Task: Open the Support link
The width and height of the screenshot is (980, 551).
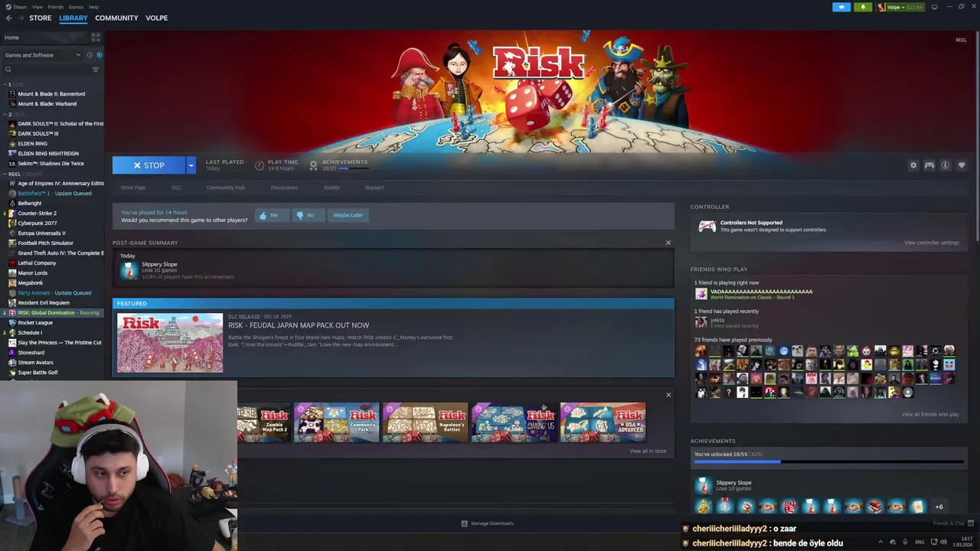Action: [x=374, y=187]
